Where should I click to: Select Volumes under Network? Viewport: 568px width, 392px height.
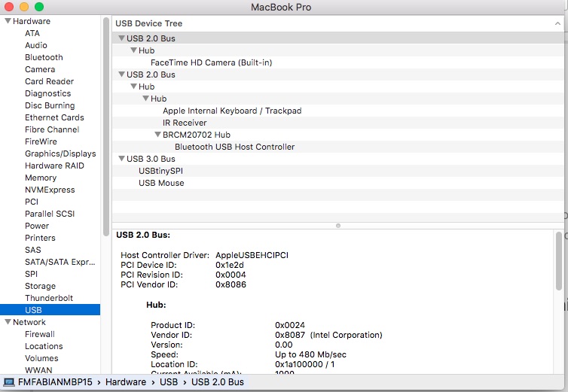(41, 358)
